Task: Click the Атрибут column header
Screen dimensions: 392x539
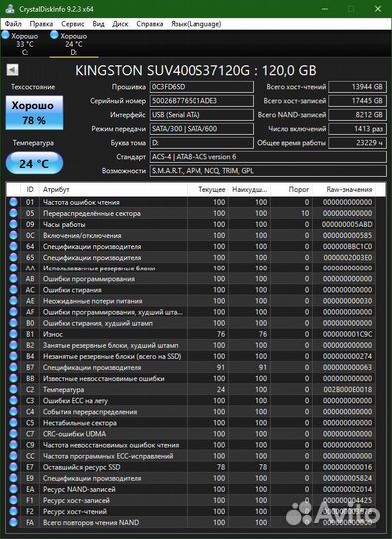Action: click(113, 189)
